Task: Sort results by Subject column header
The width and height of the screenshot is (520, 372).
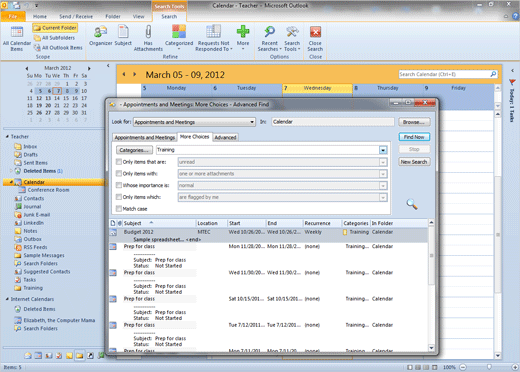Action: [x=159, y=223]
